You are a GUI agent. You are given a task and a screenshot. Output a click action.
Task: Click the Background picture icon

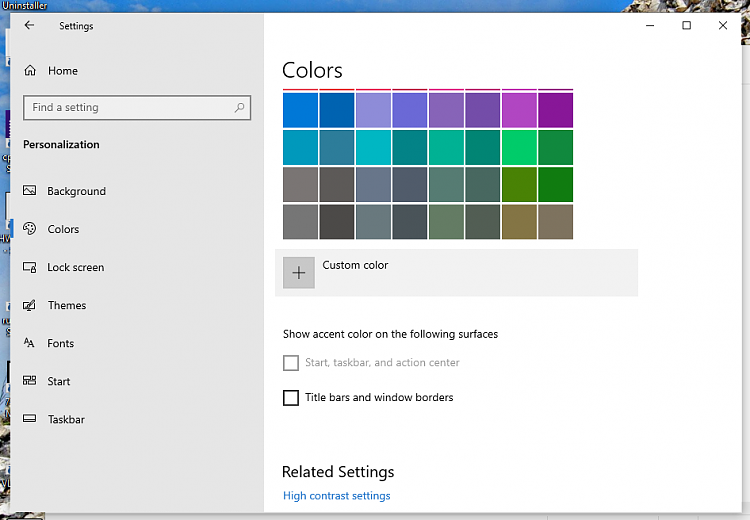pos(30,191)
